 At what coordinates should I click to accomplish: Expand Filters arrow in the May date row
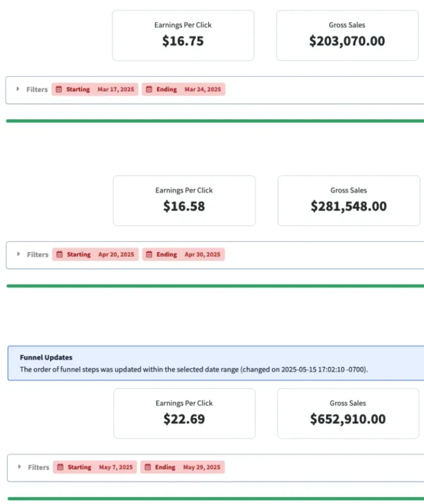point(20,467)
